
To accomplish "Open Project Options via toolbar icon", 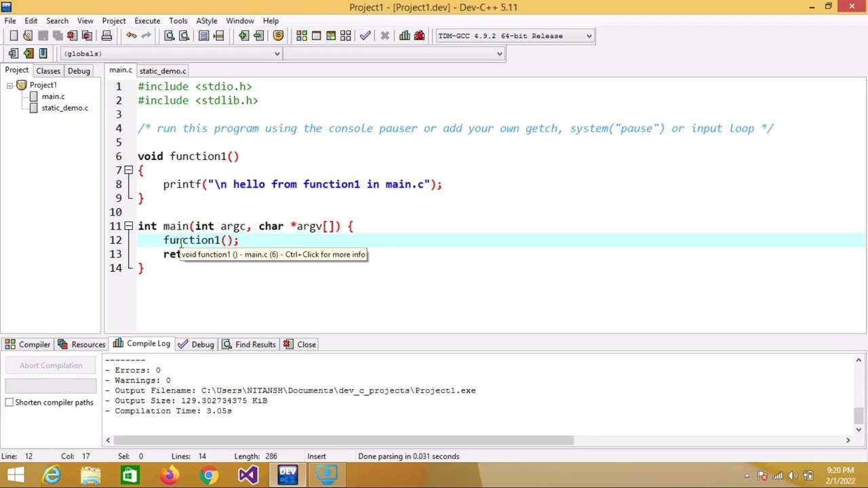I will coord(278,35).
